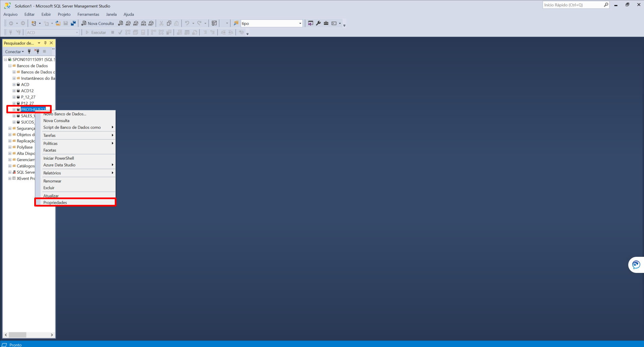The height and width of the screenshot is (347, 644).
Task: Click the wrench Properties toolbar icon
Action: point(318,23)
